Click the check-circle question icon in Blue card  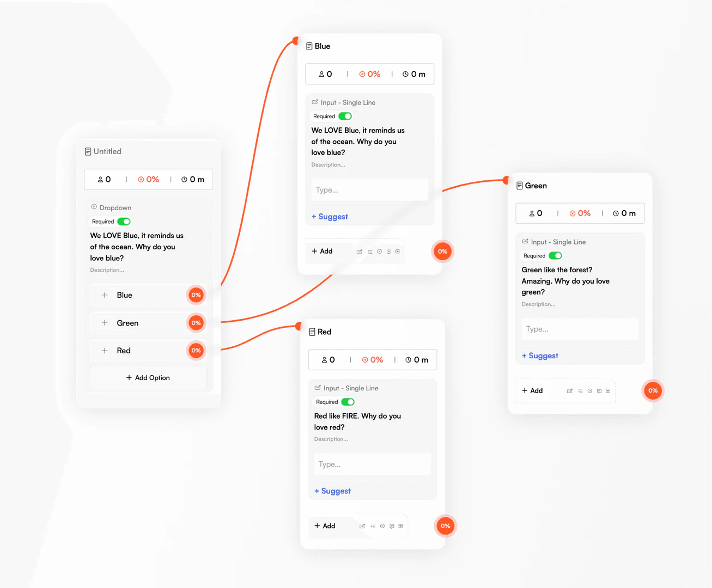[380, 251]
